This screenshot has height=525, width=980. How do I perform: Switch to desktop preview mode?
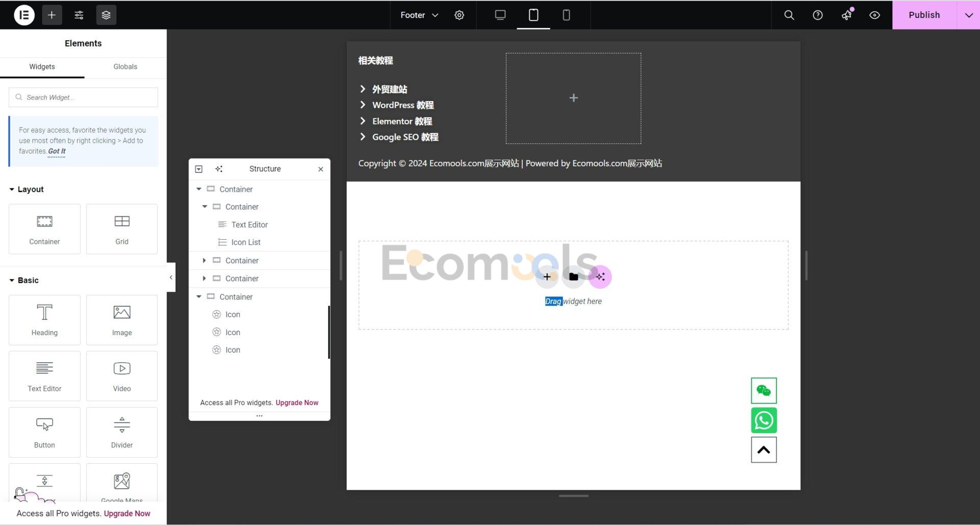[x=500, y=15]
